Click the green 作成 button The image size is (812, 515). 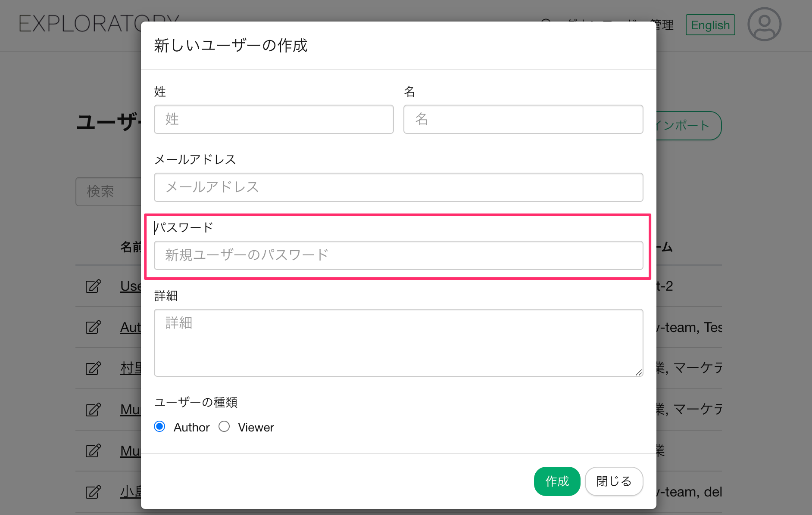pyautogui.click(x=557, y=481)
